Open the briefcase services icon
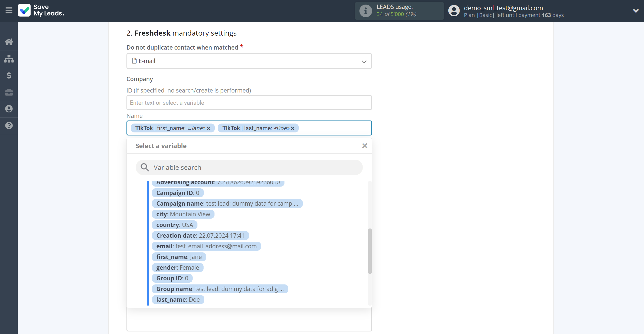 coord(9,92)
